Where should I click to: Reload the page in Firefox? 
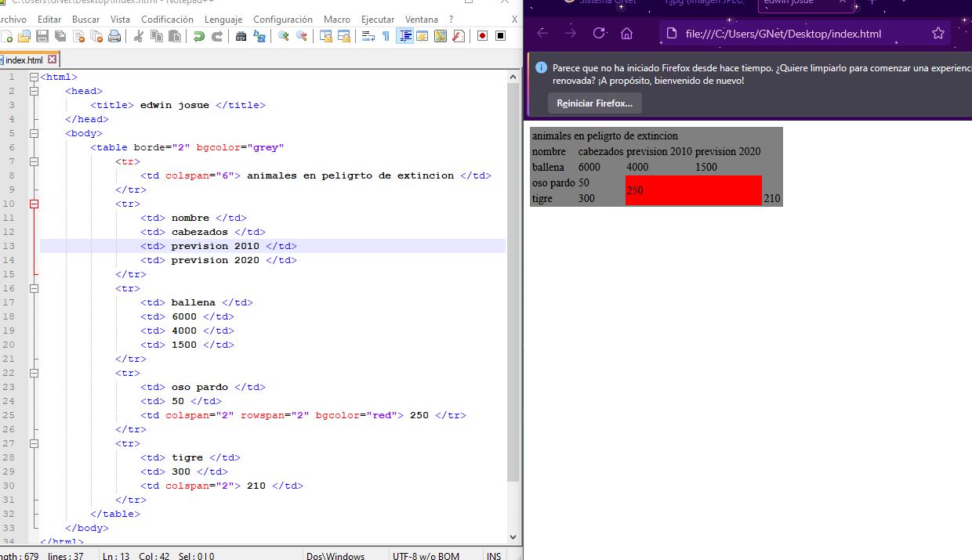pyautogui.click(x=599, y=34)
